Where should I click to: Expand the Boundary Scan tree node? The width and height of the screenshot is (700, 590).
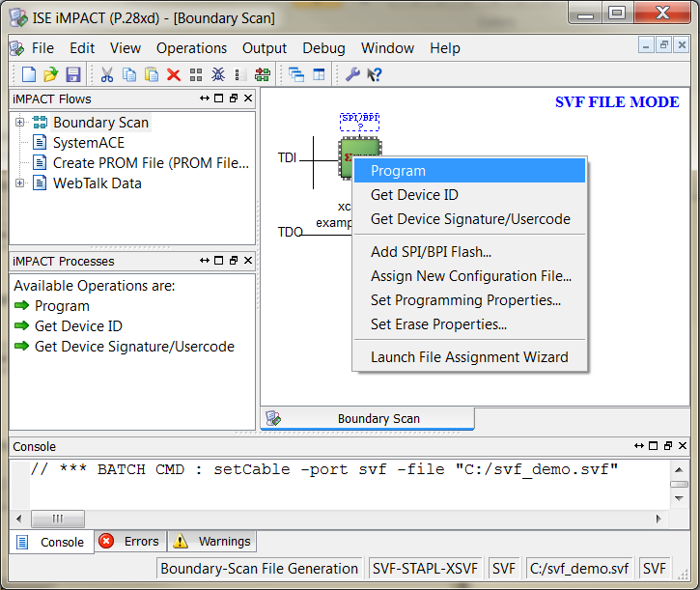19,123
